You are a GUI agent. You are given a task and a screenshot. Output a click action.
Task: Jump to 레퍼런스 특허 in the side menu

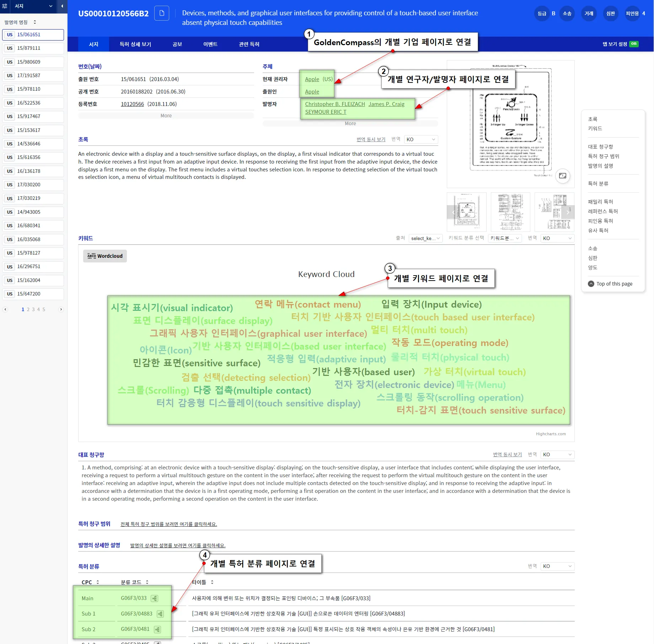tap(603, 211)
